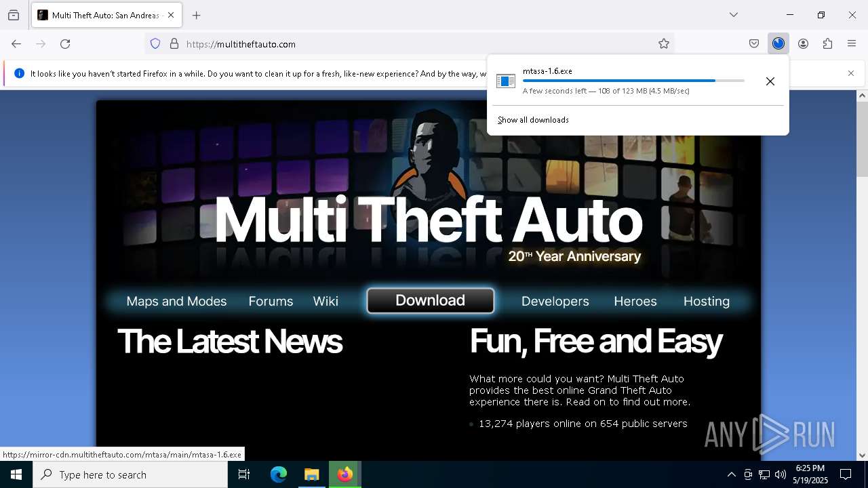Click the Multi Theft Auto logo banner

point(429,220)
